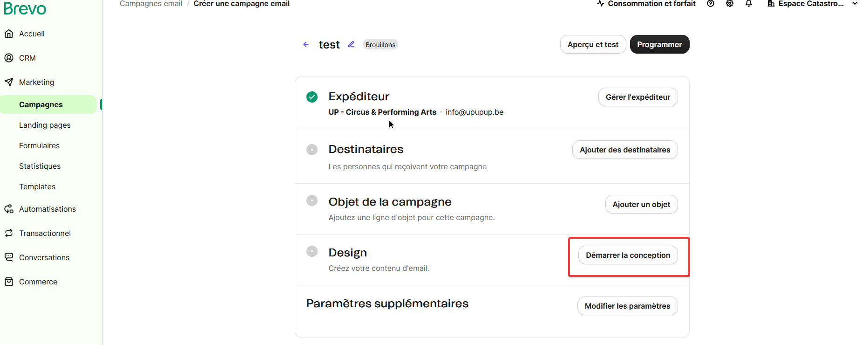Open settings gear icon in header
Viewport: 868px width, 345px height.
[730, 4]
